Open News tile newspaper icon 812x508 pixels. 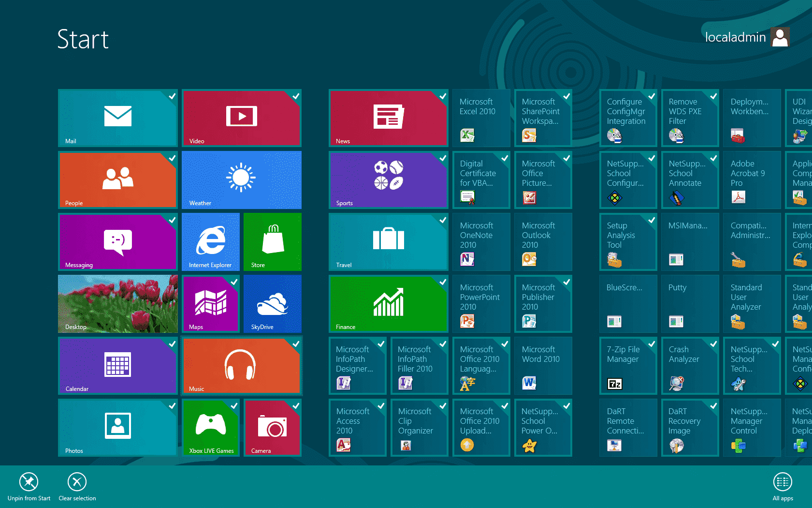point(389,117)
